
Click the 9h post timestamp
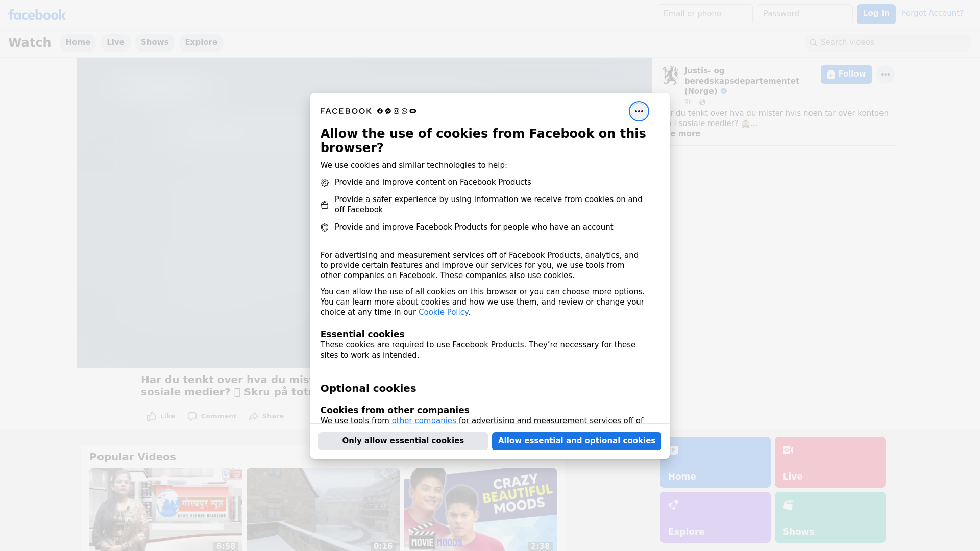tap(689, 102)
